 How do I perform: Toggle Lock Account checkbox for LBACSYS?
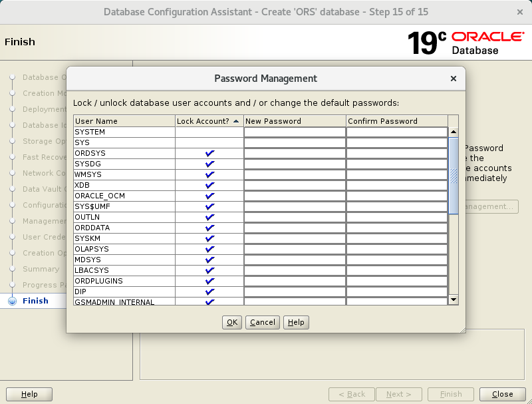(209, 270)
